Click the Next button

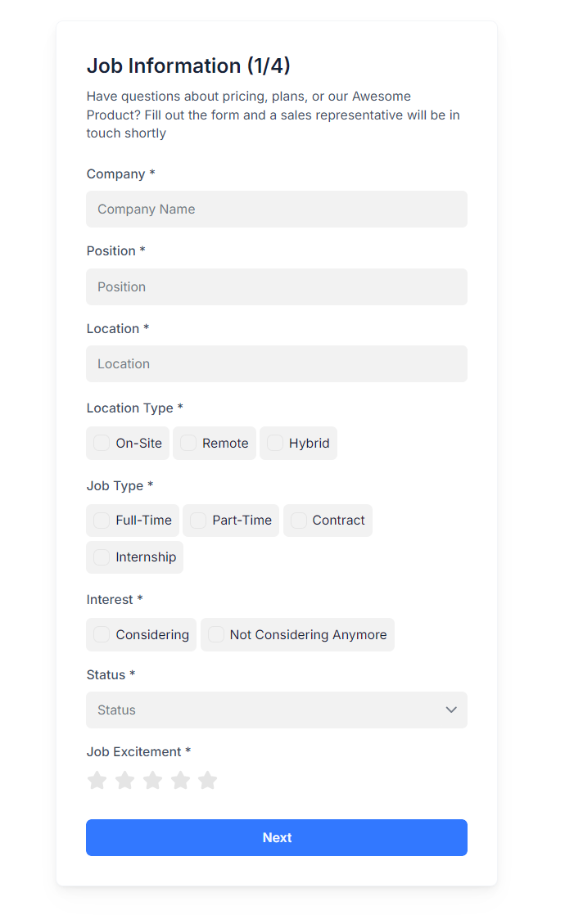tap(277, 837)
